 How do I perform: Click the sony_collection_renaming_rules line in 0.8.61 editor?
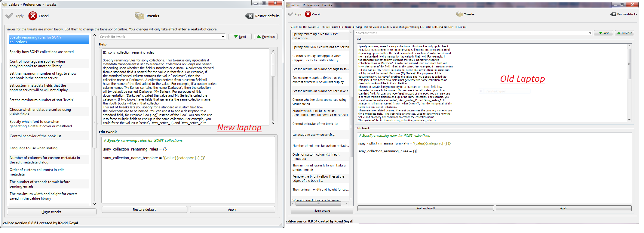135,149
